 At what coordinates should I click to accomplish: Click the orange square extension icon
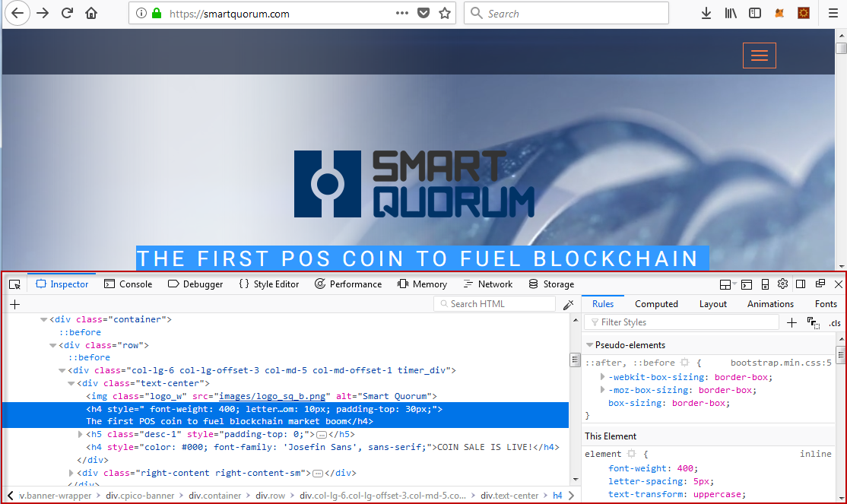tap(804, 13)
